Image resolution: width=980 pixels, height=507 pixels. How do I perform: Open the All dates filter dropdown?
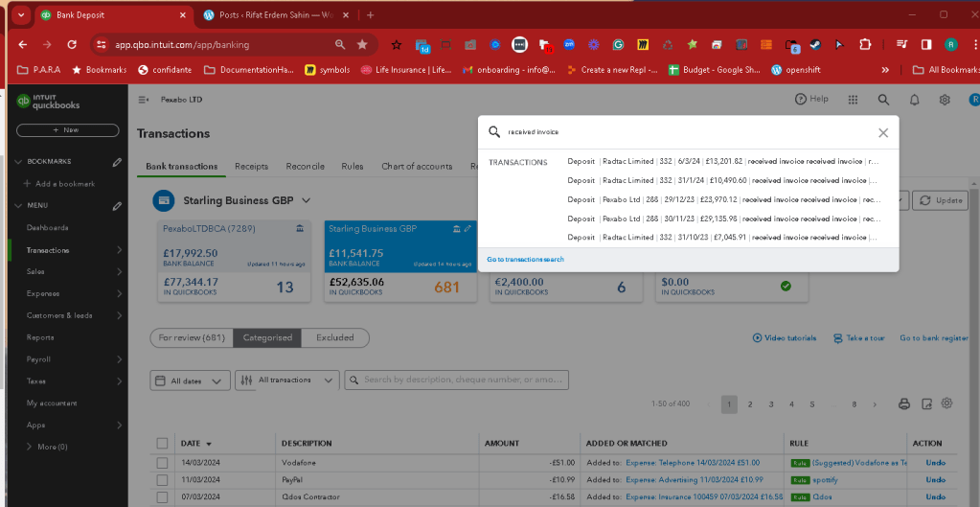point(190,380)
